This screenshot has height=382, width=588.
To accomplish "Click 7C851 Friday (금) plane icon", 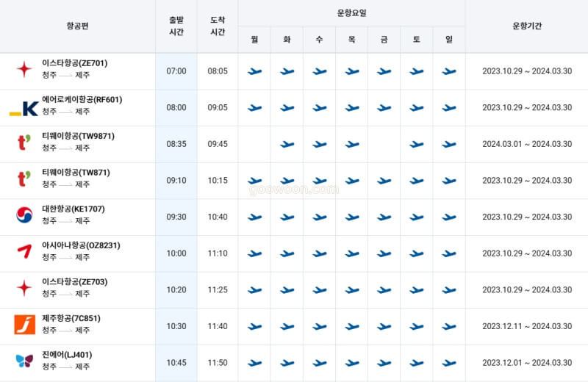I will pos(384,326).
